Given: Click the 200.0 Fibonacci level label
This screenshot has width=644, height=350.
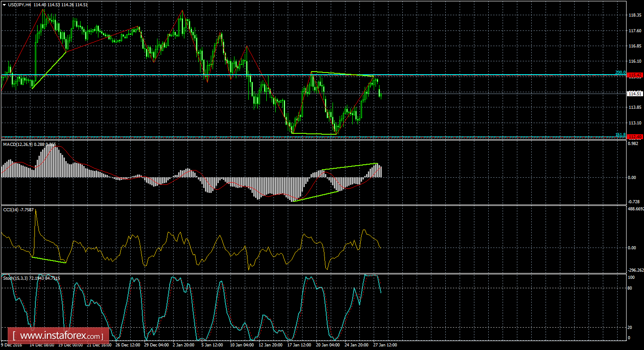Looking at the screenshot, I should coord(620,72).
